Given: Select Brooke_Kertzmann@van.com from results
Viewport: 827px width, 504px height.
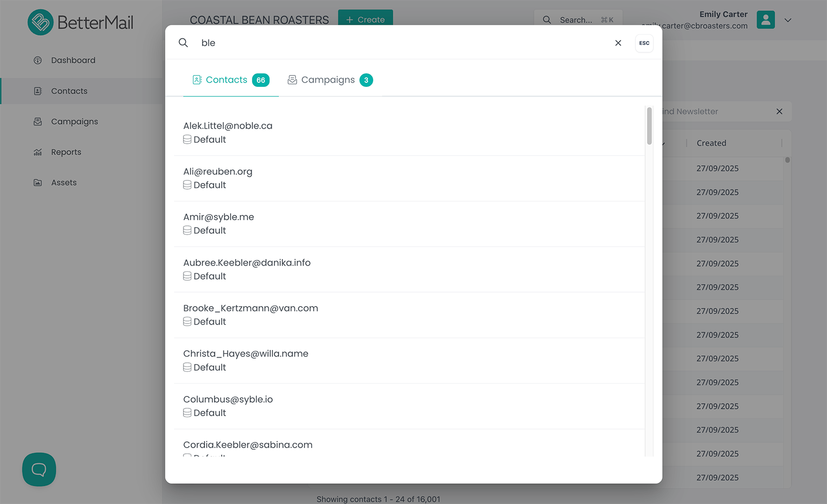Looking at the screenshot, I should point(250,308).
